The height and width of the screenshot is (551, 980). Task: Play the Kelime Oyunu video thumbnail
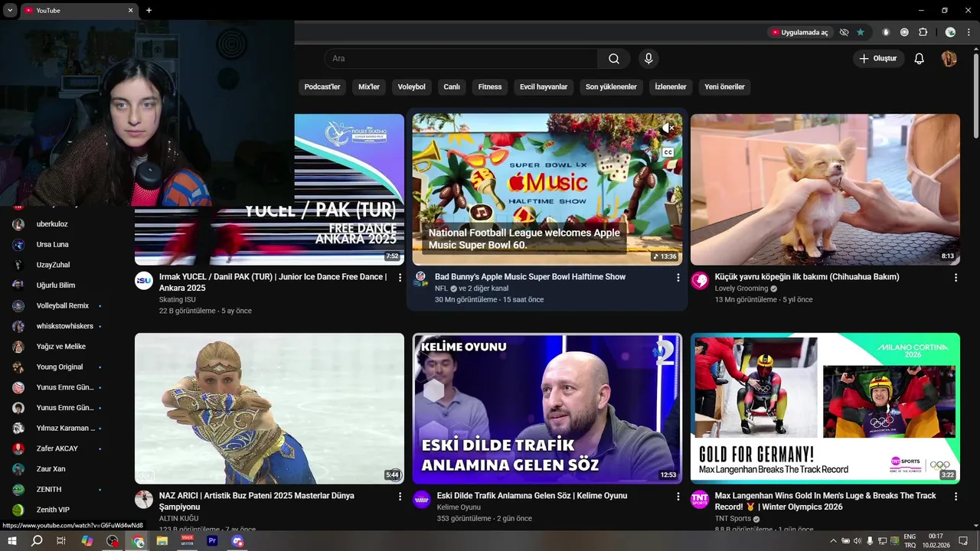pos(547,408)
